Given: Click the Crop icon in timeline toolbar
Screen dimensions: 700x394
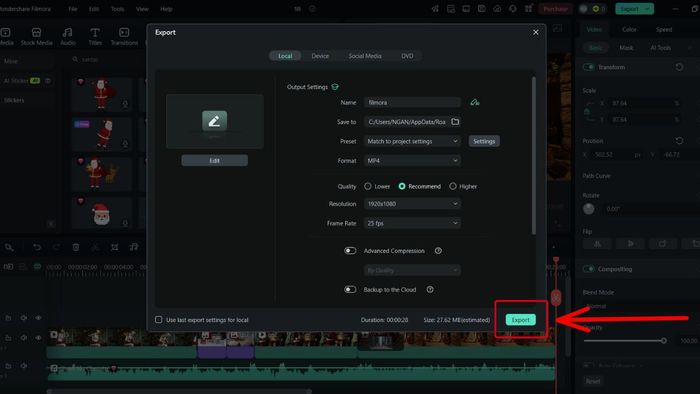Looking at the screenshot, I should pyautogui.click(x=115, y=247).
